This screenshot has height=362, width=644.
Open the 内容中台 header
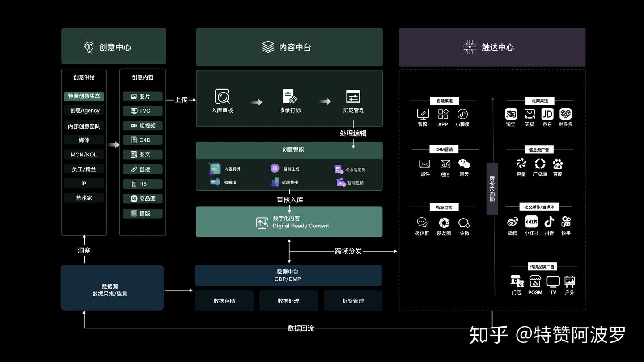click(x=289, y=46)
